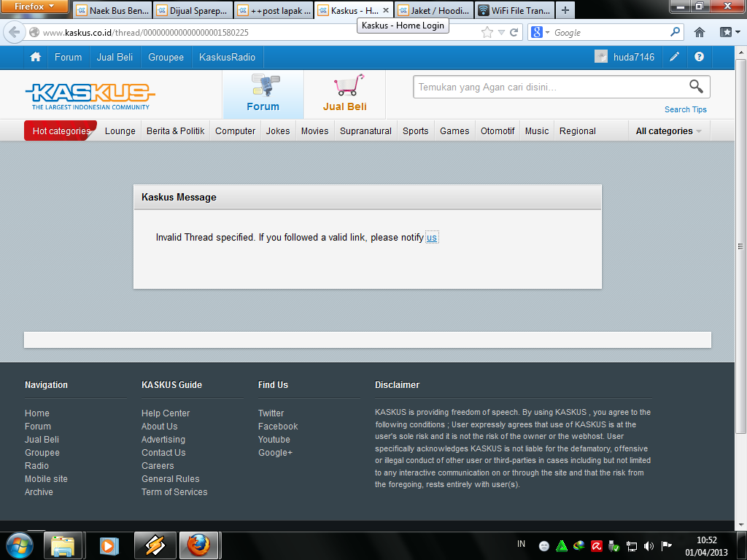Reload the page with refresh icon
Image resolution: width=747 pixels, height=560 pixels.
coord(514,32)
